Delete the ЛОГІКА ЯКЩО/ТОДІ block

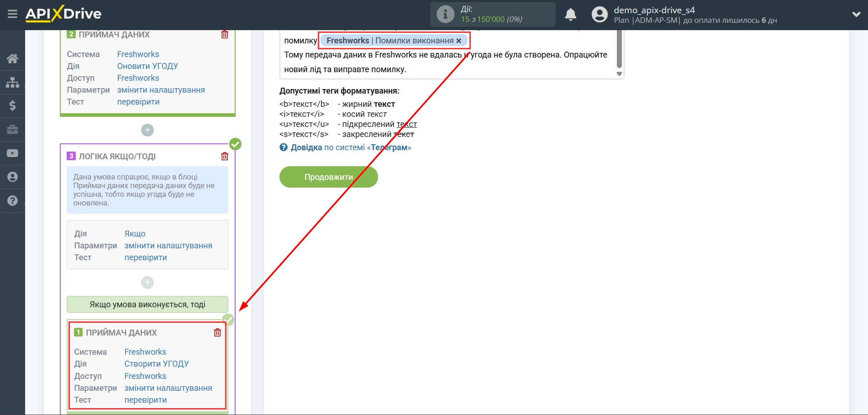(225, 157)
